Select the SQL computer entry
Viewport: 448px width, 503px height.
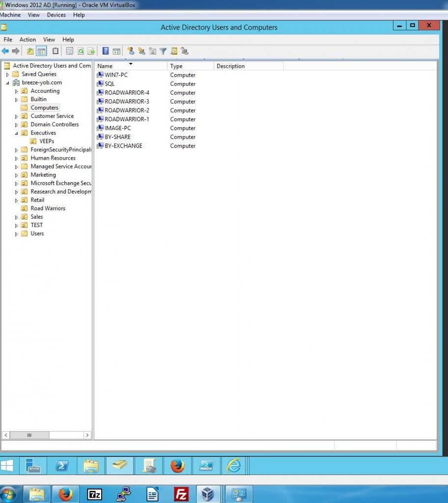pos(110,84)
